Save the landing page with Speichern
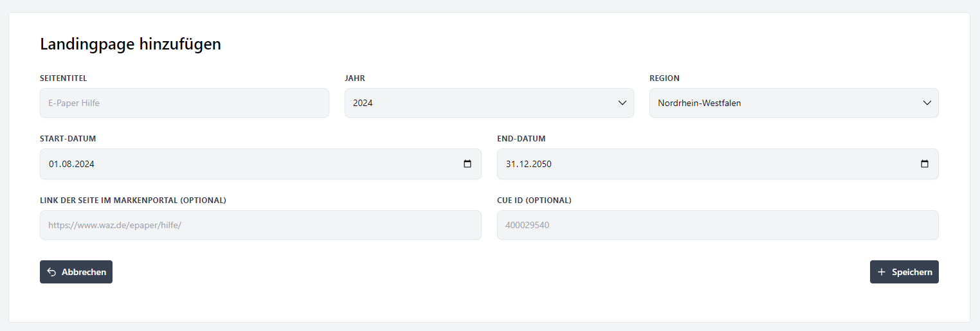This screenshot has width=980, height=331. click(904, 272)
